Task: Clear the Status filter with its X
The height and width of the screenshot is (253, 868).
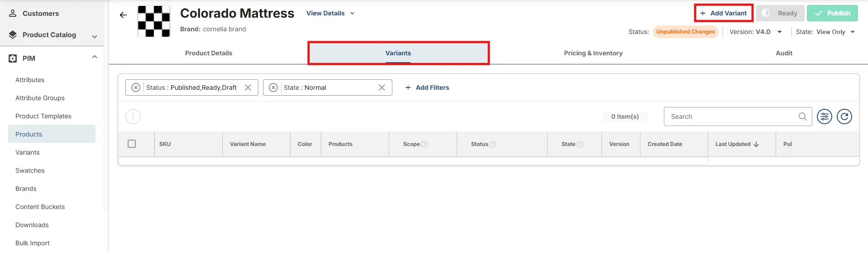Action: pyautogui.click(x=248, y=88)
